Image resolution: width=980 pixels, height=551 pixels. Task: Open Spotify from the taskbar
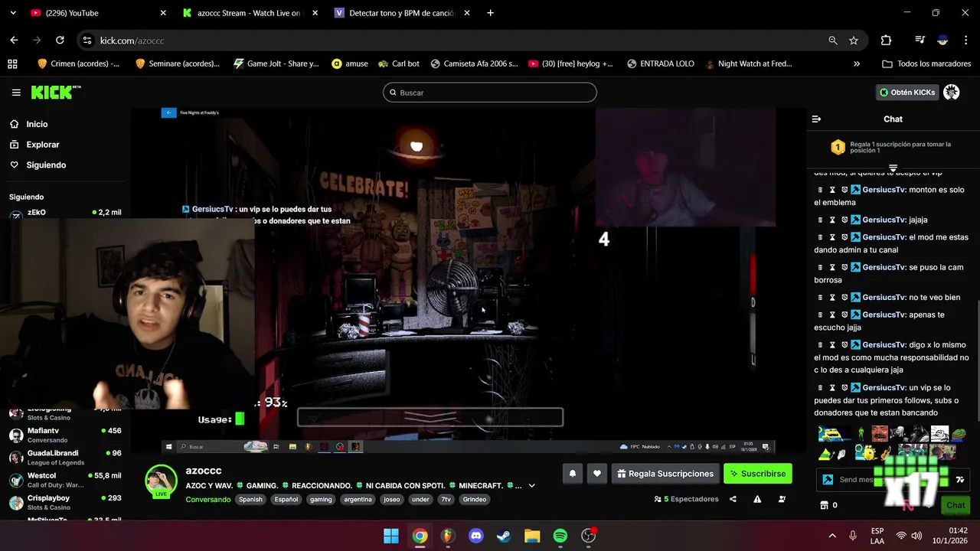click(x=560, y=536)
